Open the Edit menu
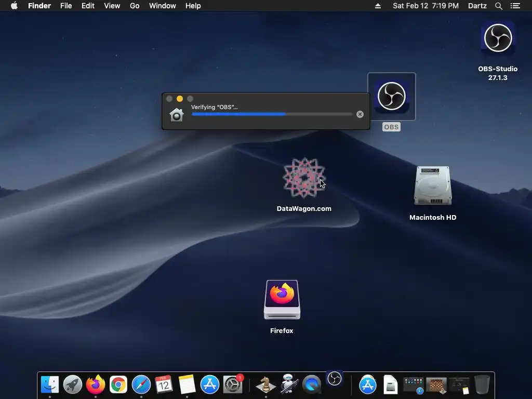This screenshot has width=532, height=399. [x=88, y=6]
